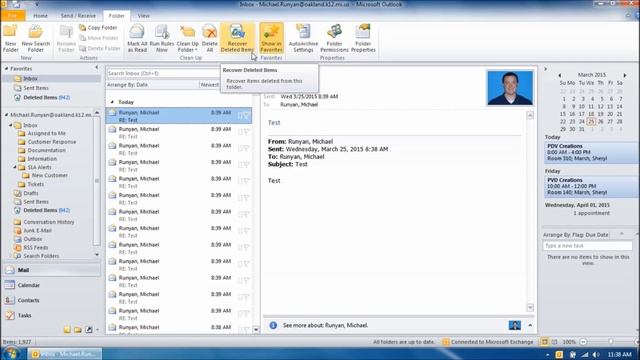The width and height of the screenshot is (640, 360).
Task: Click volume icon in system tray
Action: pos(596,354)
